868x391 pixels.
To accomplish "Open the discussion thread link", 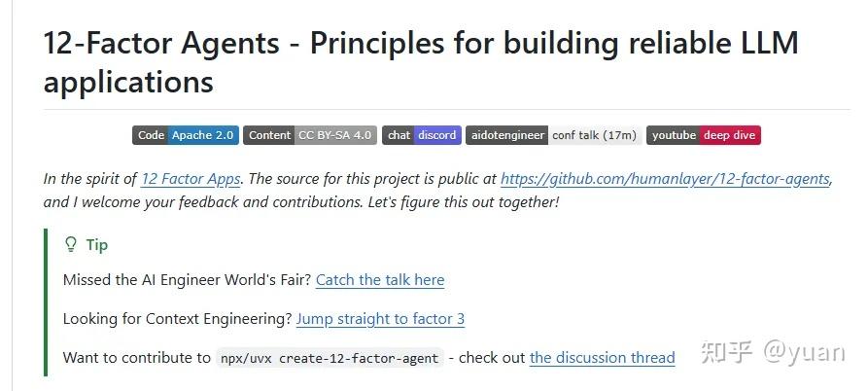I will pos(602,358).
